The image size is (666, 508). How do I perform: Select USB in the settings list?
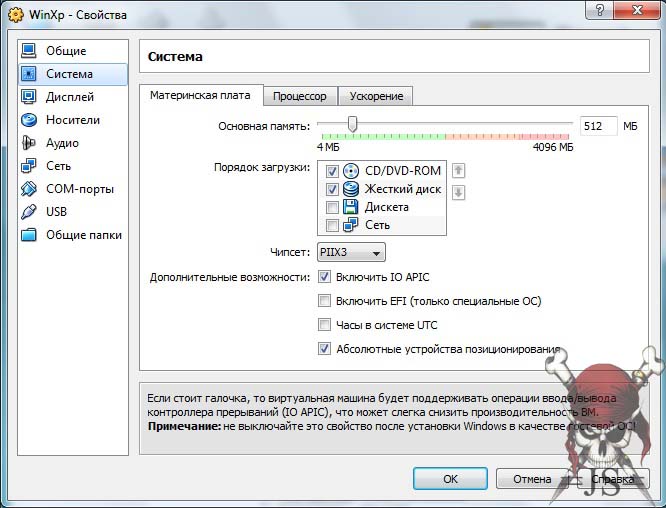tap(73, 212)
